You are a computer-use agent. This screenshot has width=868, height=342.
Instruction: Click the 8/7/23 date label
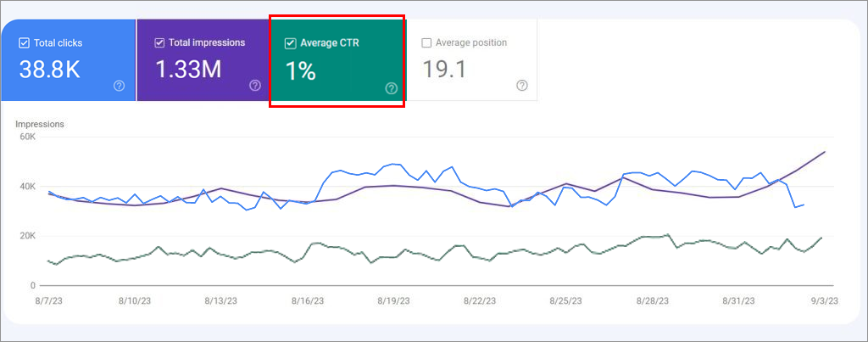[x=48, y=301]
